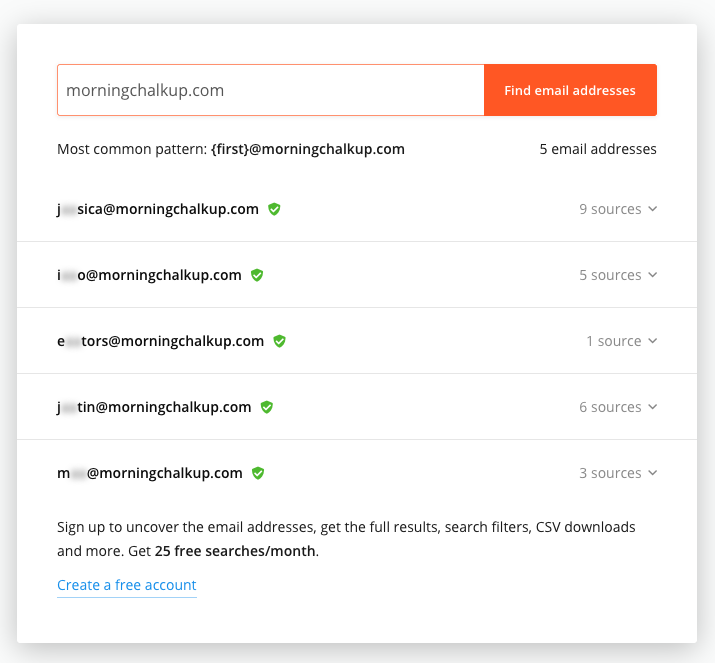Click the domain search input field
Viewport: 715px width, 663px height.
click(271, 90)
